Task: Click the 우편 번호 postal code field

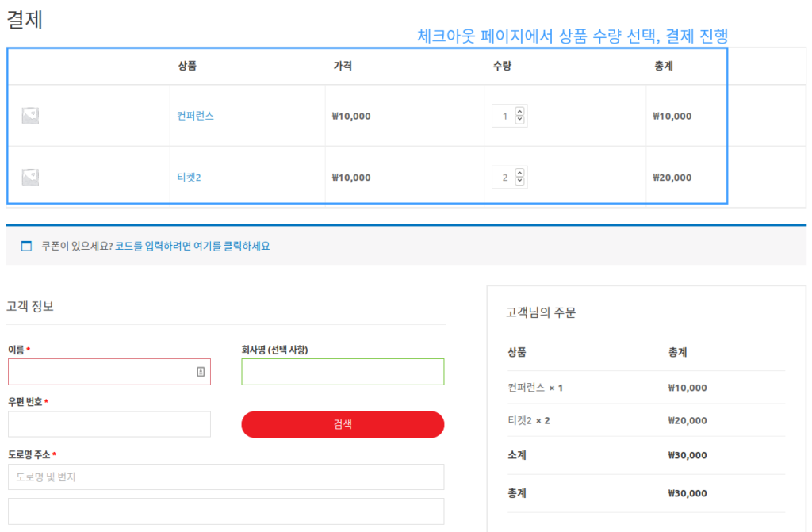Action: [x=109, y=424]
